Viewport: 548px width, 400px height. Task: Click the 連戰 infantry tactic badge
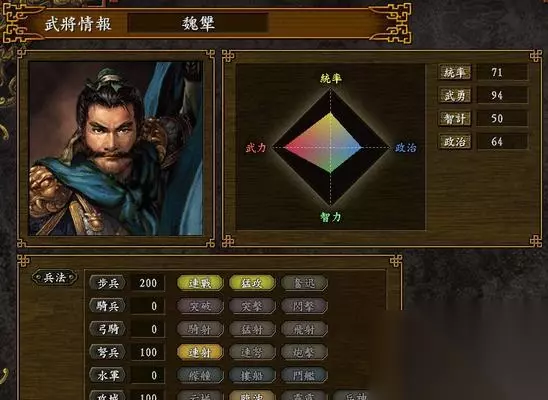click(x=200, y=283)
